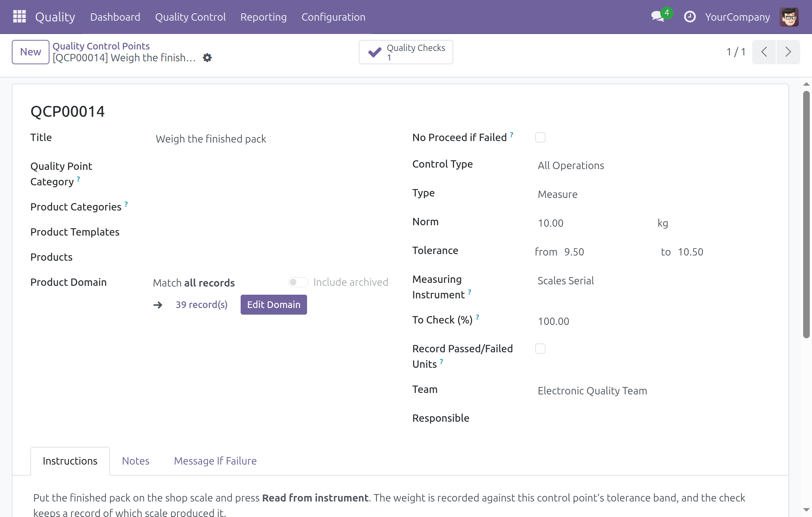Switch to the Message If Failure tab
The image size is (812, 517).
coord(215,461)
